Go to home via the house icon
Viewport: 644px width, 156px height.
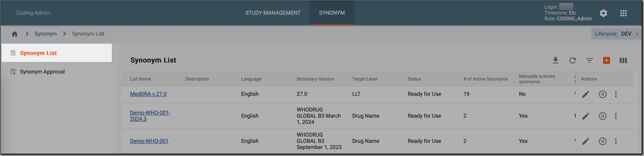[x=15, y=34]
